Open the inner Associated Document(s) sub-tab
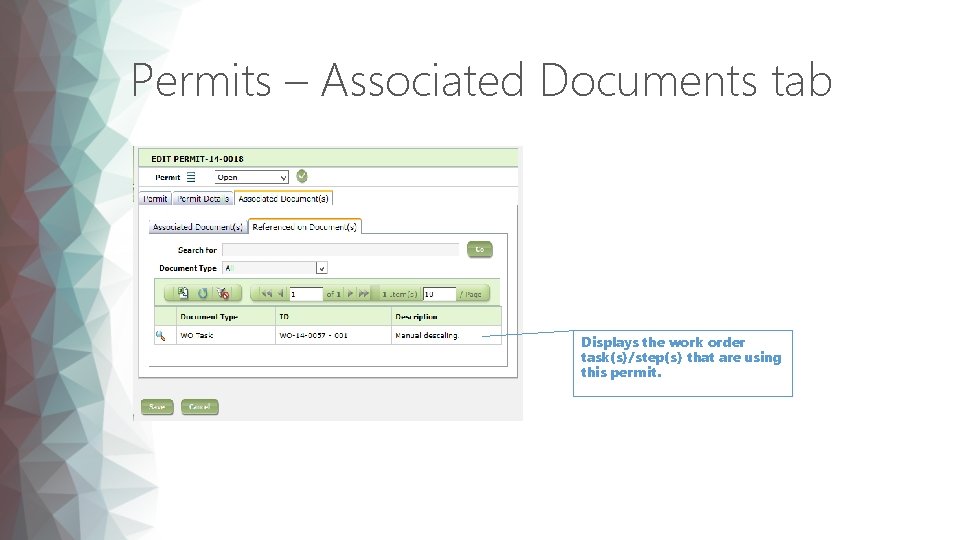 (x=198, y=227)
